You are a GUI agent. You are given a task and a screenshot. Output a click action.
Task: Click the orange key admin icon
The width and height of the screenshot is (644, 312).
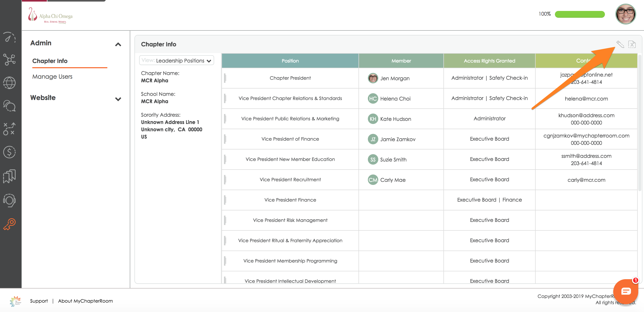[9, 224]
